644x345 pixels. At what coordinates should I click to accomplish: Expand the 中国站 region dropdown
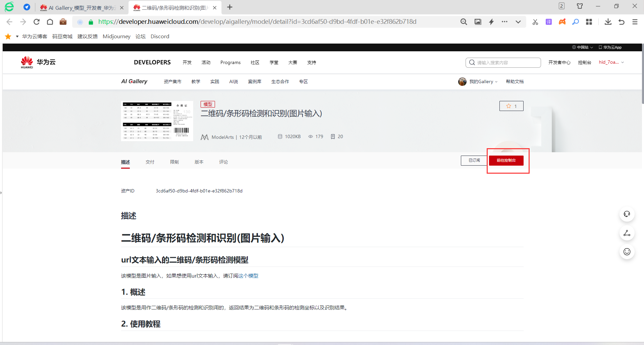(x=583, y=47)
